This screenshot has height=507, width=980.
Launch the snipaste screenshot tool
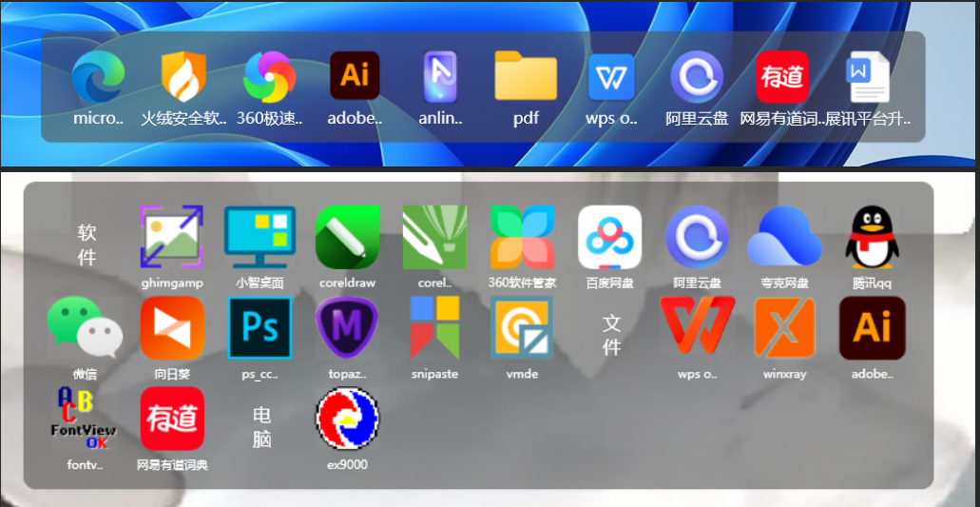coord(434,328)
